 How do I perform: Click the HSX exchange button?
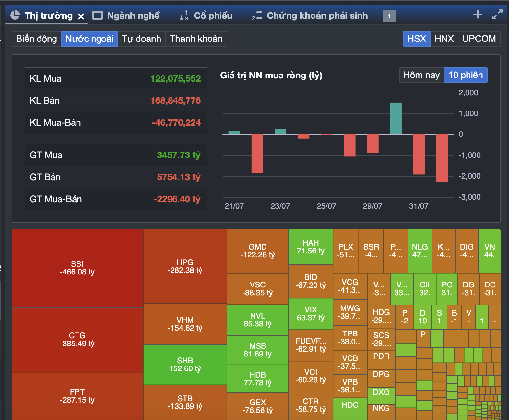coord(417,39)
